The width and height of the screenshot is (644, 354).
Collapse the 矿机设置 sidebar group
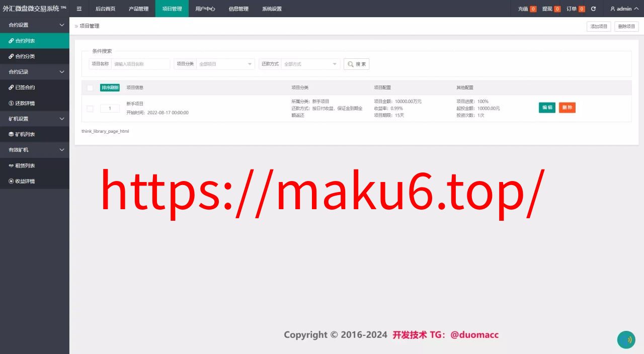pos(35,119)
